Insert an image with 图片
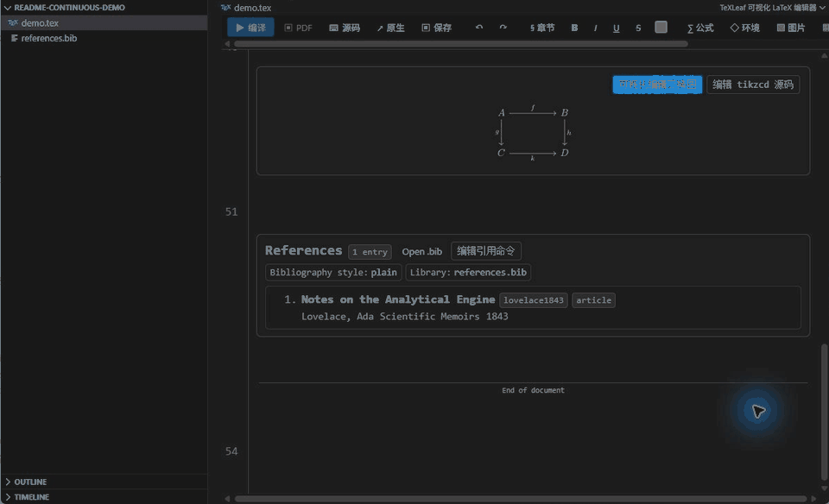This screenshot has height=504, width=829. (791, 28)
